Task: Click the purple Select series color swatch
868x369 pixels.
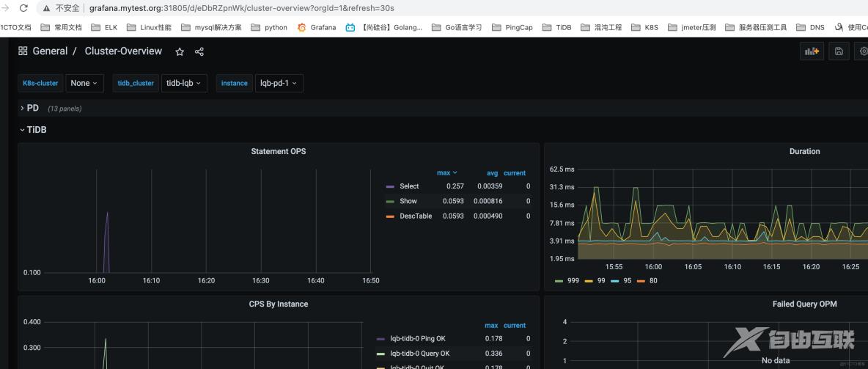Action: (390, 186)
